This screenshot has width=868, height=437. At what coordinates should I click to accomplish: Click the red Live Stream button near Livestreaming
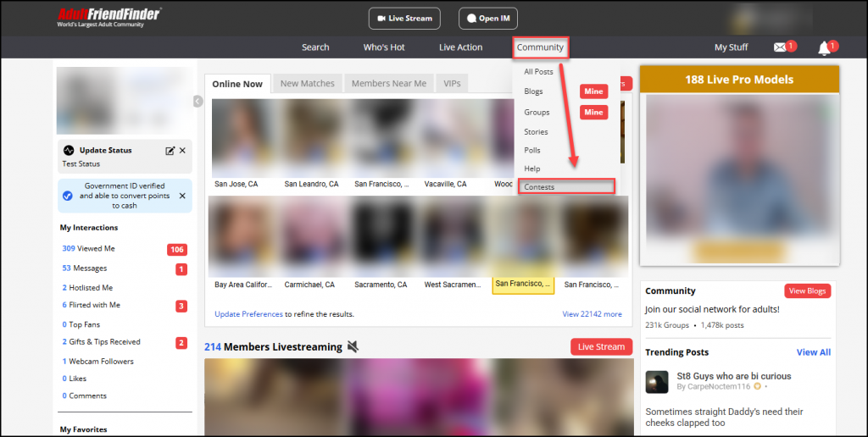point(601,347)
